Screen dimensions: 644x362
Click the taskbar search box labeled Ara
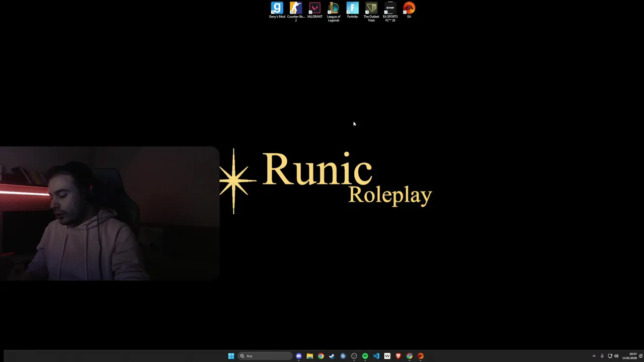click(265, 356)
